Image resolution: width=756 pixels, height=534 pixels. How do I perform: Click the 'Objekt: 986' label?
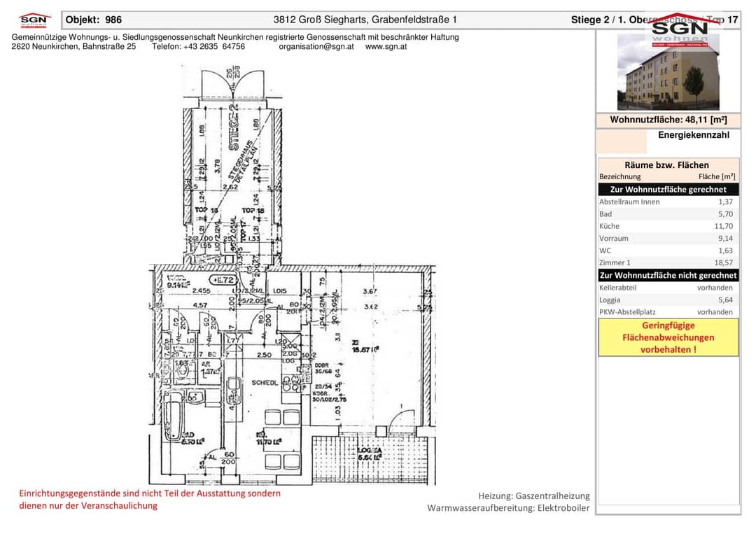pyautogui.click(x=94, y=20)
